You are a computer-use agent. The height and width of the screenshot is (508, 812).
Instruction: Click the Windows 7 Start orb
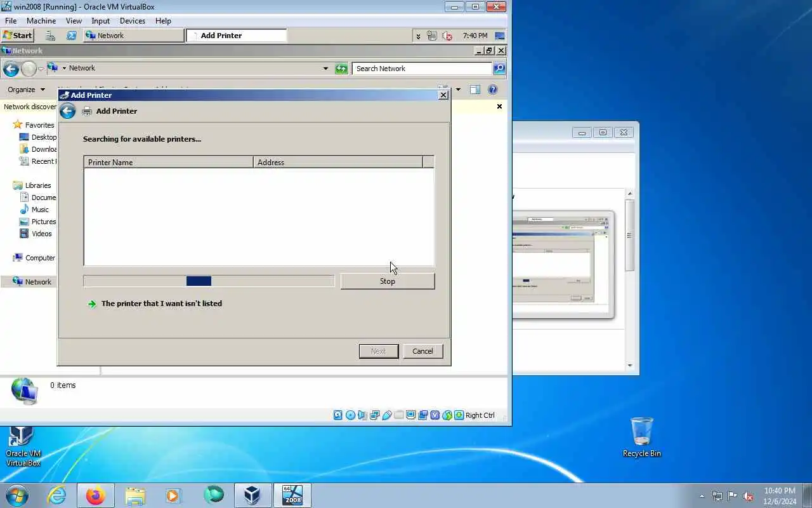pyautogui.click(x=17, y=495)
